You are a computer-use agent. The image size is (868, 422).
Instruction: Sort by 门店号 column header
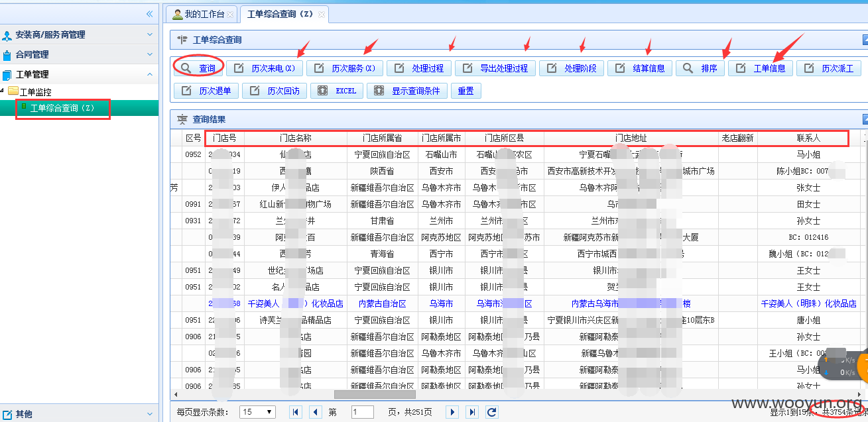coord(225,138)
